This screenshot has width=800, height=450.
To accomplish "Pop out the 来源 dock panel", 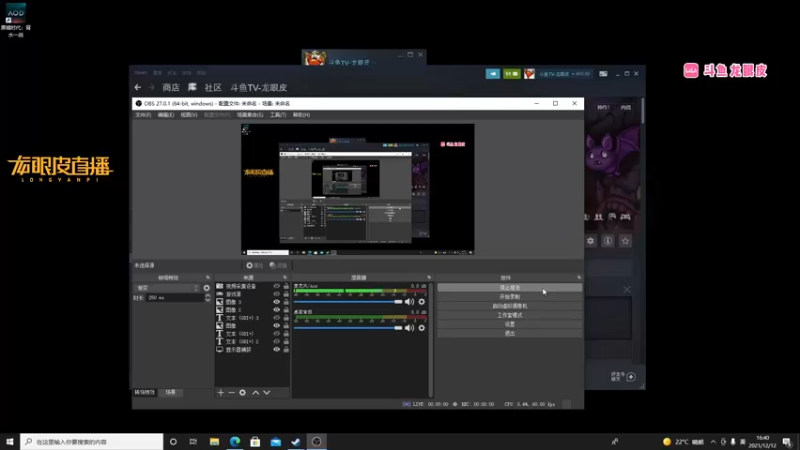I will 285,278.
